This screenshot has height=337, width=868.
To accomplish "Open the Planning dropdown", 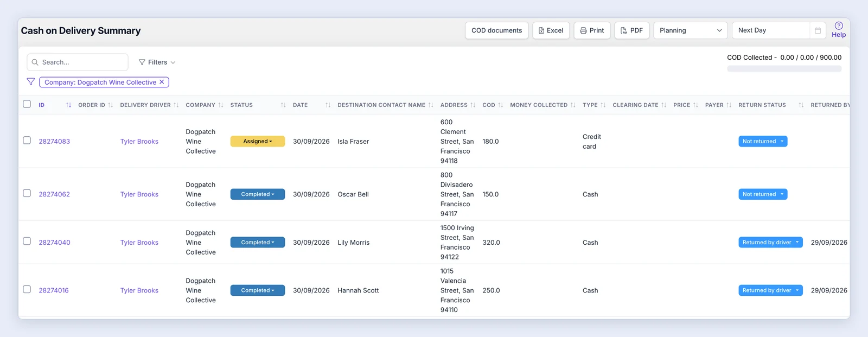I will [x=691, y=30].
